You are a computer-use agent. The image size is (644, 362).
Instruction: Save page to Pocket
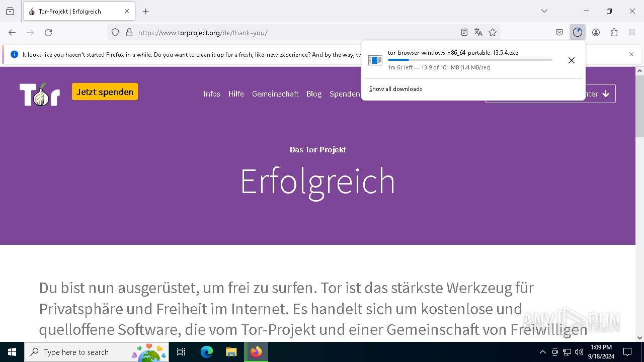click(x=559, y=33)
